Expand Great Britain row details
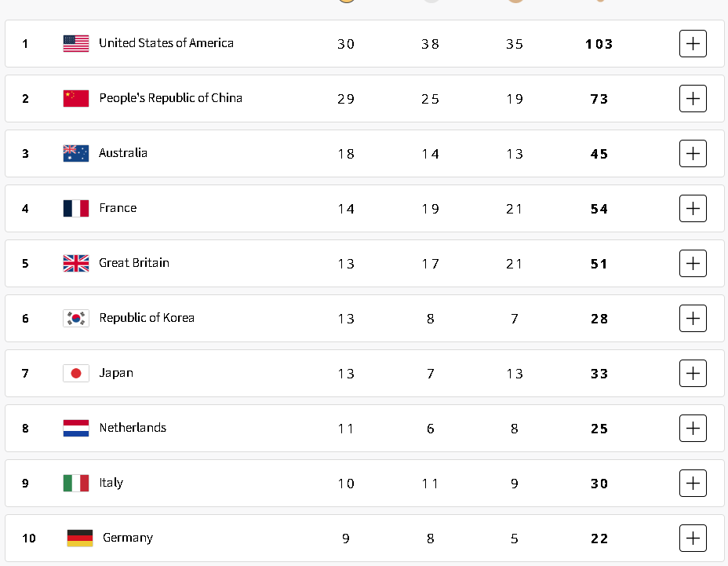728x566 pixels. [693, 264]
